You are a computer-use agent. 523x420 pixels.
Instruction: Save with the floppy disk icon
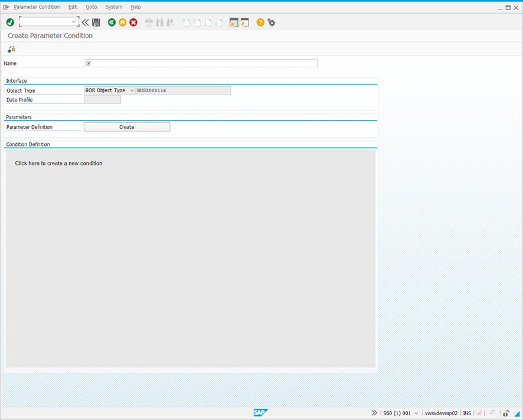96,22
